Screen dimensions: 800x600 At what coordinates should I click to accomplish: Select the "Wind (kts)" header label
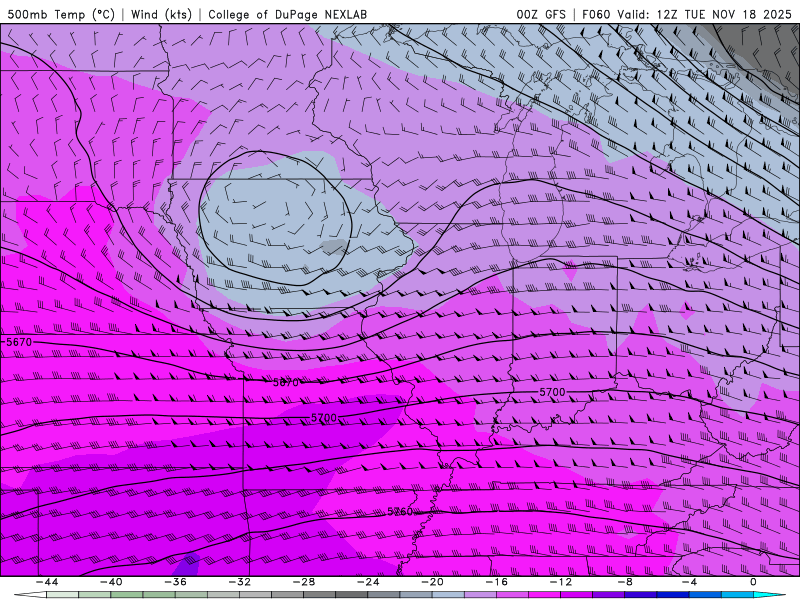click(161, 14)
